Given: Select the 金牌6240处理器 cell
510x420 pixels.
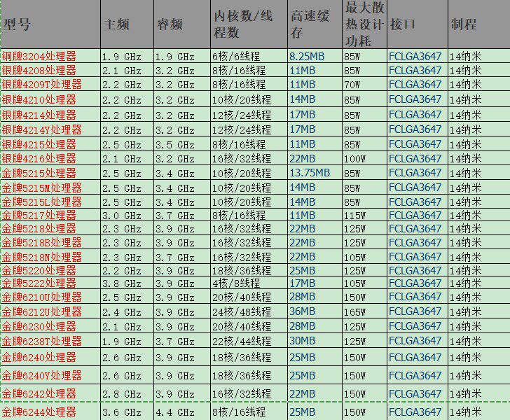Looking at the screenshot, I should [50, 357].
